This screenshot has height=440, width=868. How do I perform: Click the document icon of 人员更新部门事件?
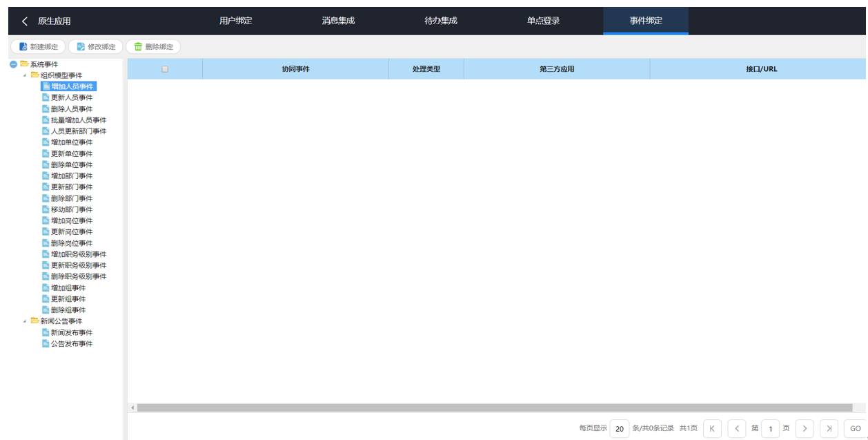(46, 131)
